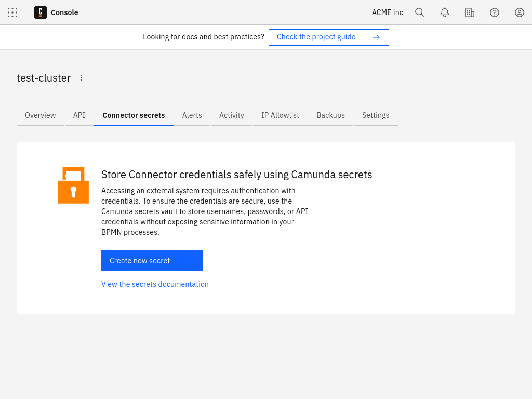Open the organization building icon

point(470,12)
